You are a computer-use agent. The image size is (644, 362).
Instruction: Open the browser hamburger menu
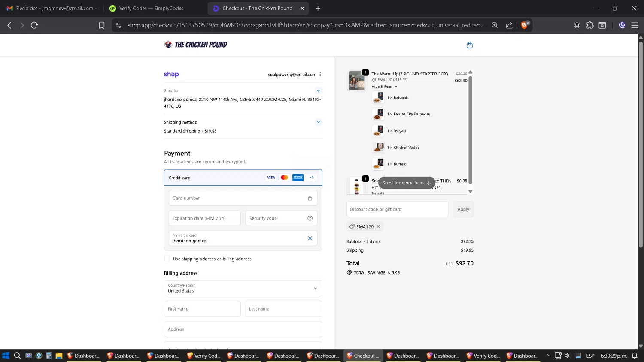(x=635, y=25)
